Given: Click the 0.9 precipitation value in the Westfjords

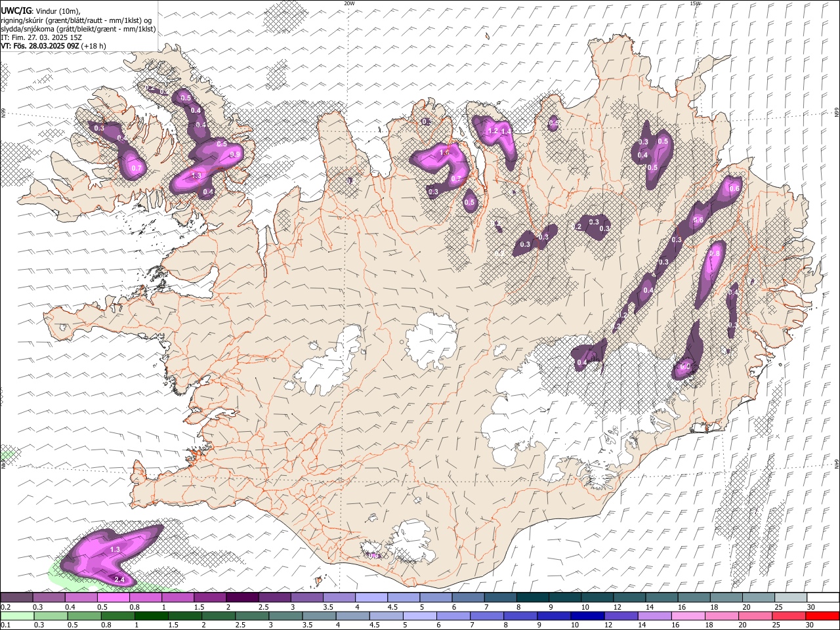Looking at the screenshot, I should [x=236, y=155].
